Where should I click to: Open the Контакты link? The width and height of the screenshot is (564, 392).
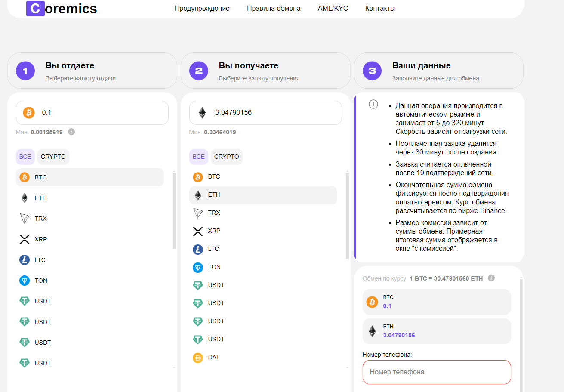click(380, 9)
